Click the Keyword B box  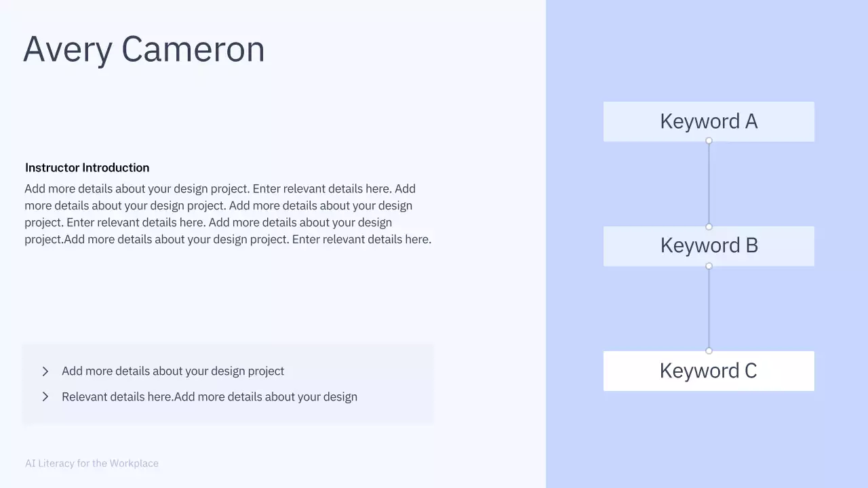coord(709,245)
